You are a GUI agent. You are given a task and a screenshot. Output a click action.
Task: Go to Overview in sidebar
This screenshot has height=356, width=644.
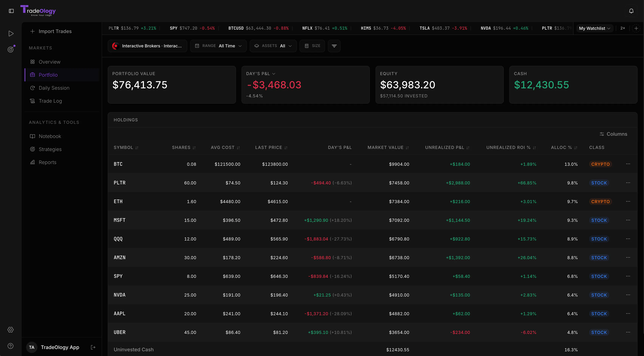point(62,62)
